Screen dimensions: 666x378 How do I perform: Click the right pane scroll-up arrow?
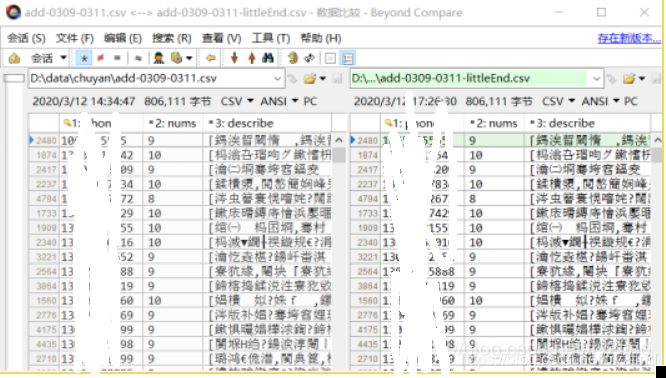tap(657, 140)
